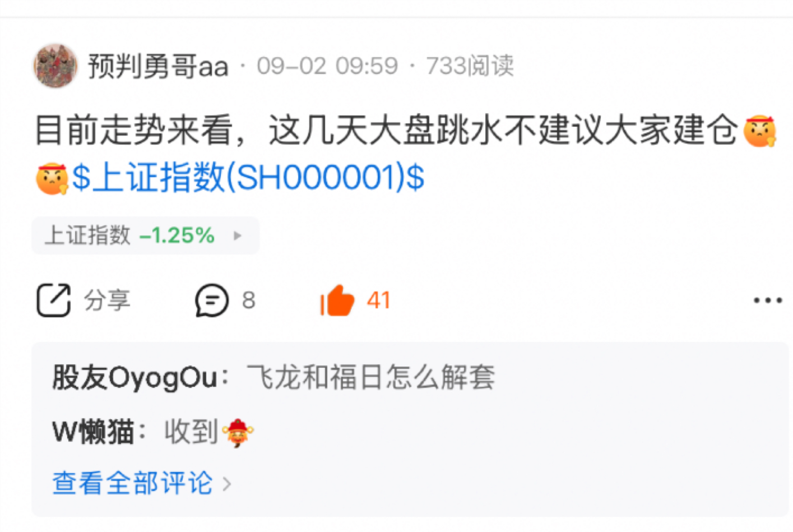Open 预判勇哥aa profile avatar

[55, 66]
